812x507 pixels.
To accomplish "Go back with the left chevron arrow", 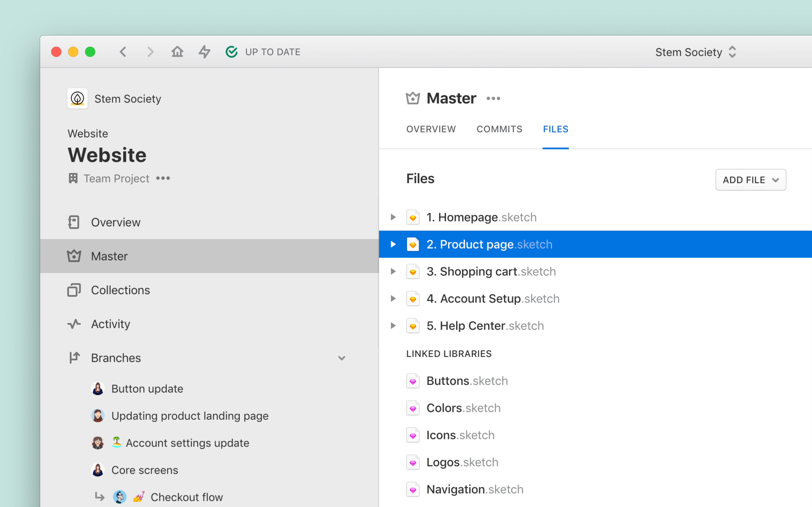I will (123, 52).
